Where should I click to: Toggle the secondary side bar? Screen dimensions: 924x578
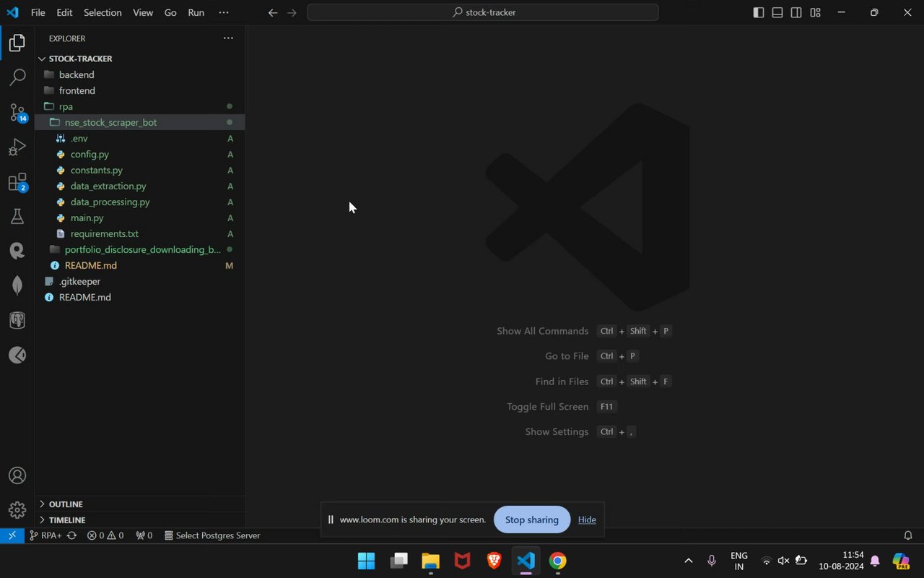pyautogui.click(x=796, y=12)
